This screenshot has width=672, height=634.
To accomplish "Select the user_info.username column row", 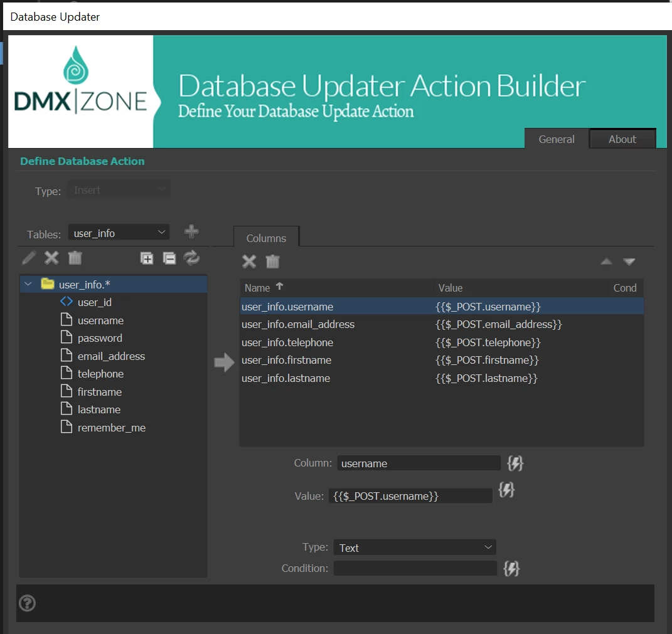I will coord(442,307).
